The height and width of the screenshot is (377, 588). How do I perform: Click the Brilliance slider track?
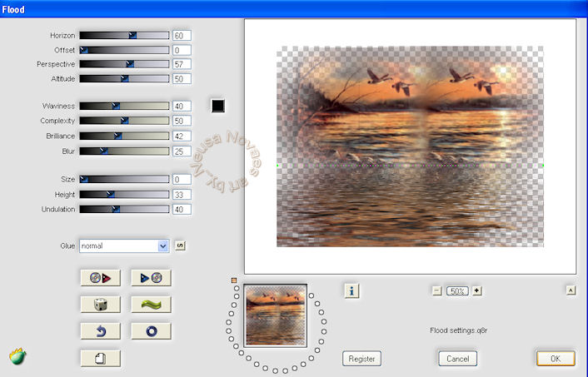tap(124, 136)
